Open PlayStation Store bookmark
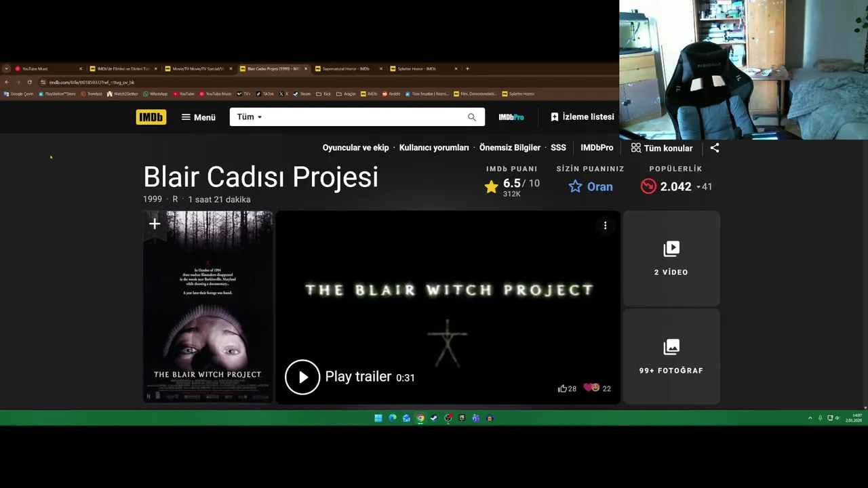 point(57,94)
